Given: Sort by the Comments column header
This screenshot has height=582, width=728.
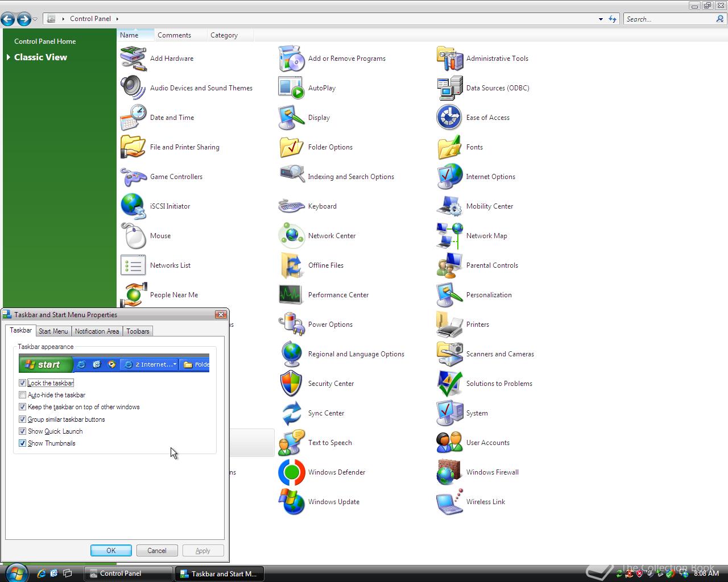Looking at the screenshot, I should pos(180,35).
